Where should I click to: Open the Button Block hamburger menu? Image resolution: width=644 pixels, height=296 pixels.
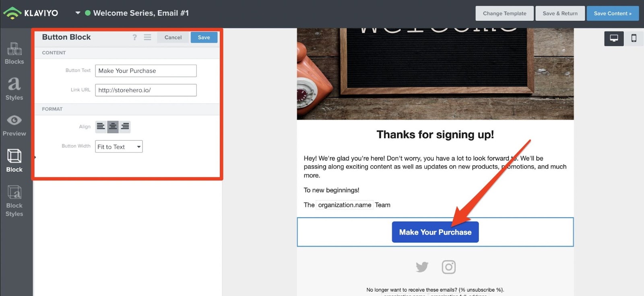click(148, 37)
